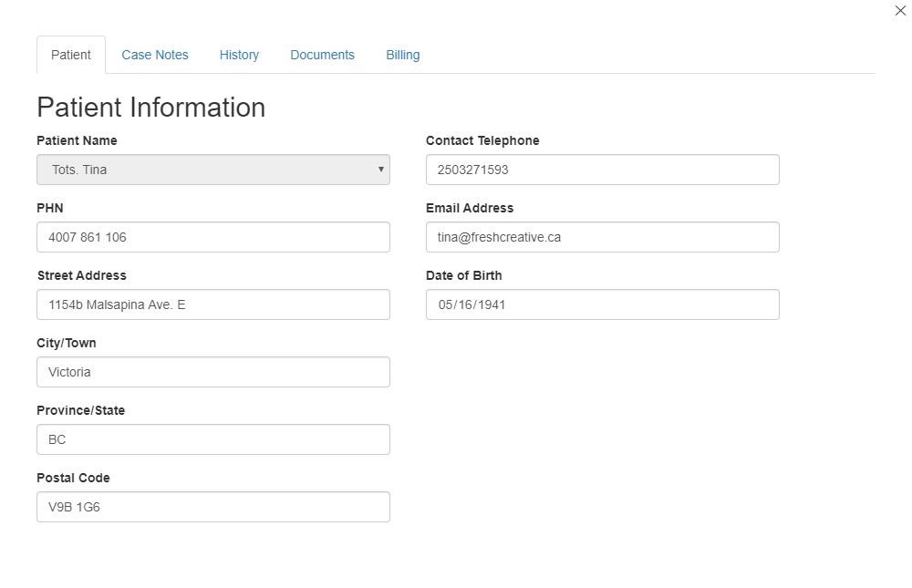This screenshot has height=588, width=912.
Task: Click the Email Address label
Action: tap(470, 208)
